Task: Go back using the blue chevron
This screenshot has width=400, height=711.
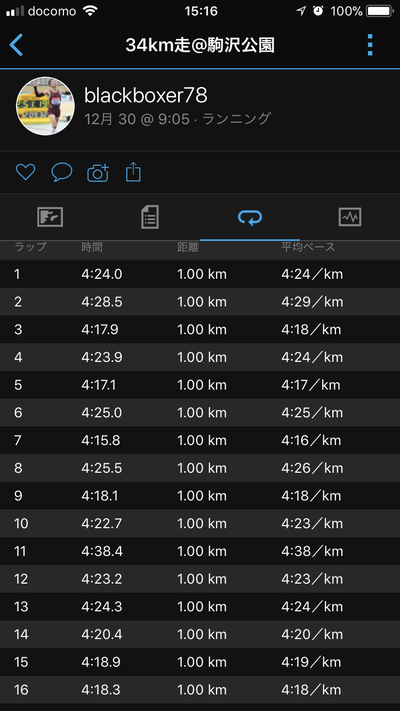Action: tap(16, 45)
